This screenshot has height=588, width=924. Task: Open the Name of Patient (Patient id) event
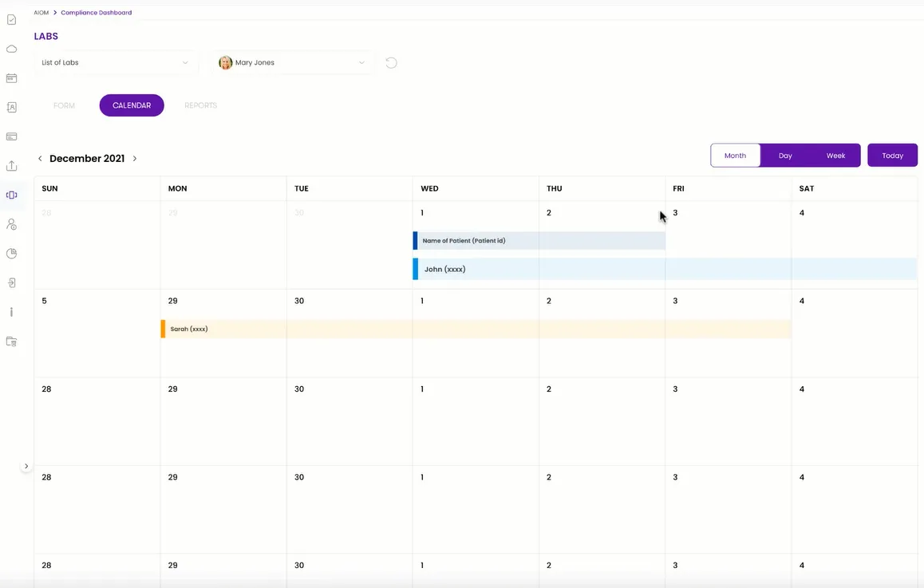tap(539, 240)
